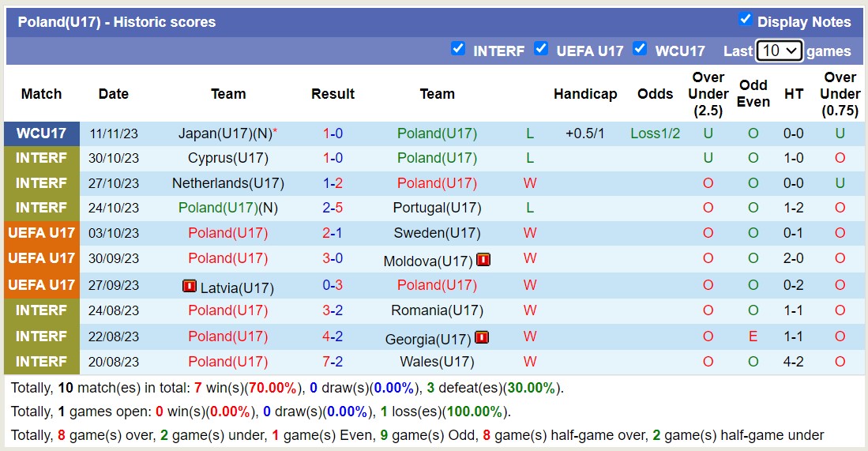The width and height of the screenshot is (868, 451).
Task: Select the Romania(U17) team name
Action: pyautogui.click(x=437, y=310)
